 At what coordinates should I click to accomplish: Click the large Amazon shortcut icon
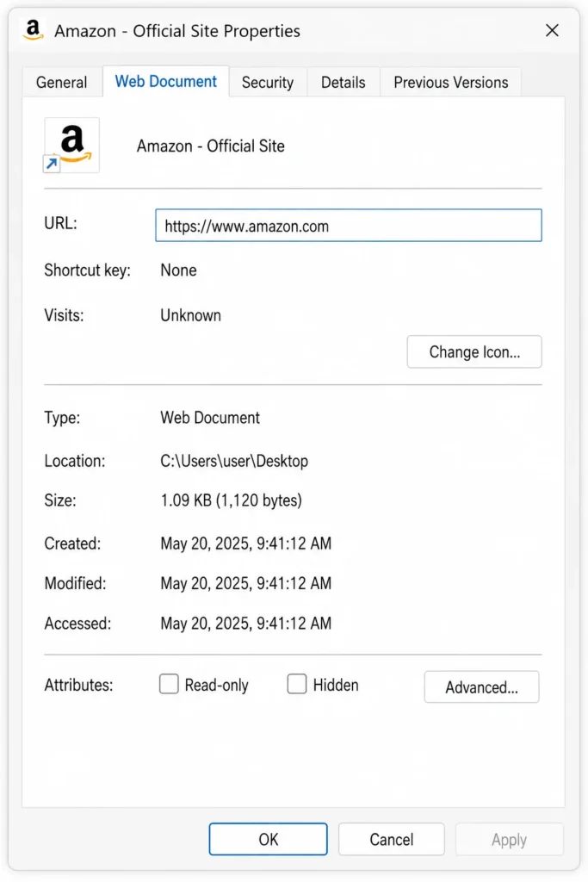72,145
